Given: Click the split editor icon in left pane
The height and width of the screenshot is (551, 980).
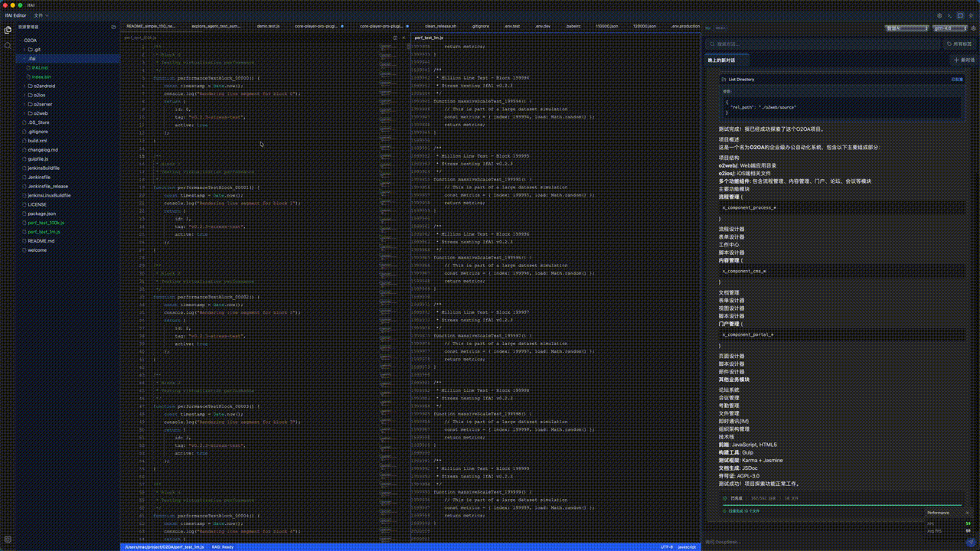Looking at the screenshot, I should point(395,37).
